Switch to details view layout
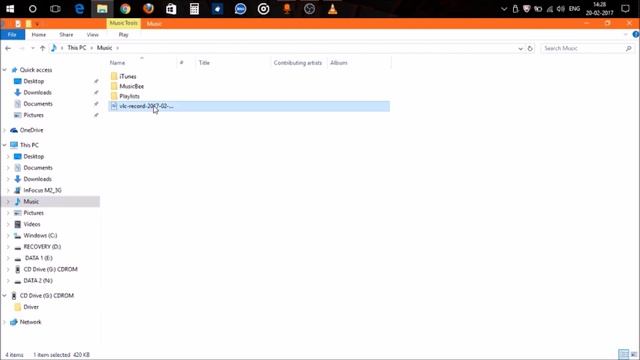 [623, 354]
